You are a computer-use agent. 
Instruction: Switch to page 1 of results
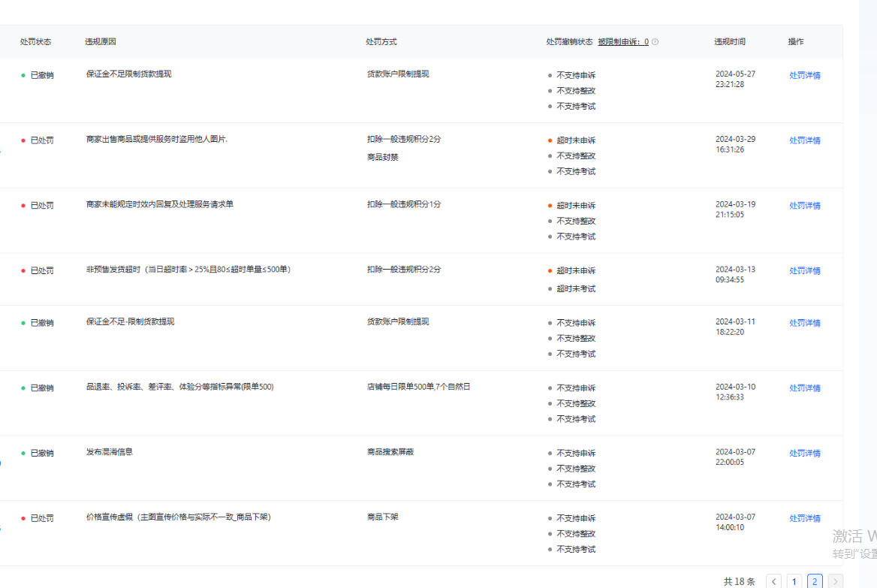coord(794,581)
